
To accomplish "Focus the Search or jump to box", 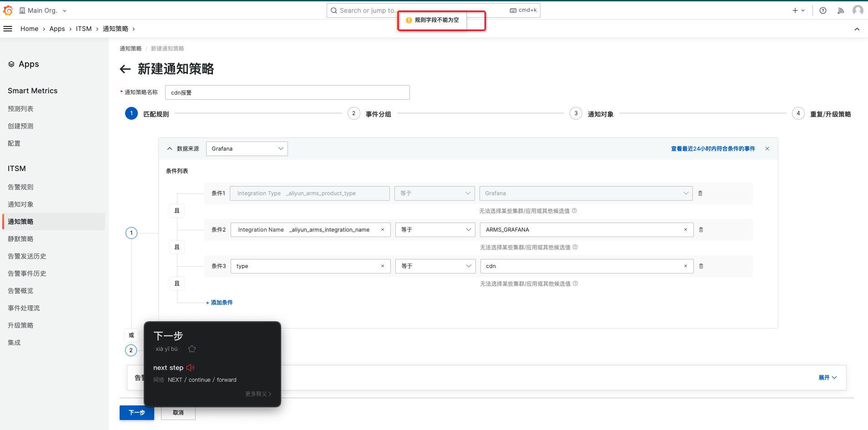I will tap(434, 10).
